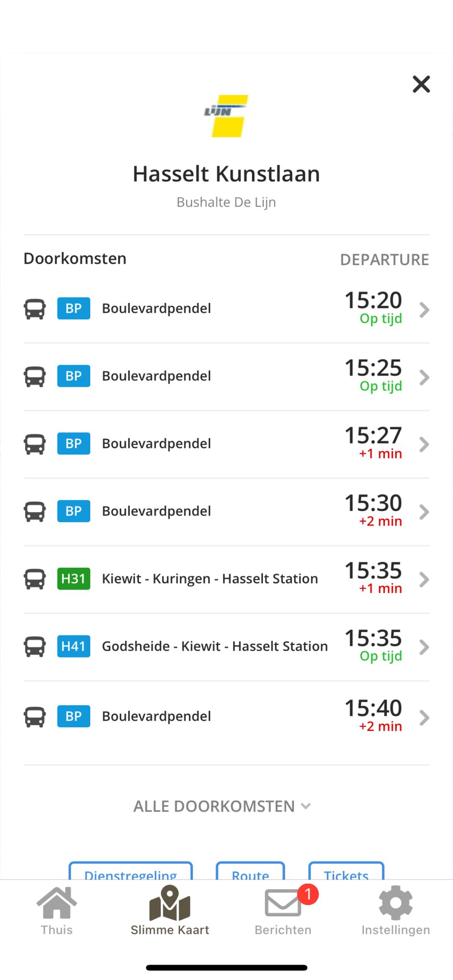Viewport: 453px width, 980px height.
Task: Tap the bus icon for 15:30 departure
Action: coord(35,512)
